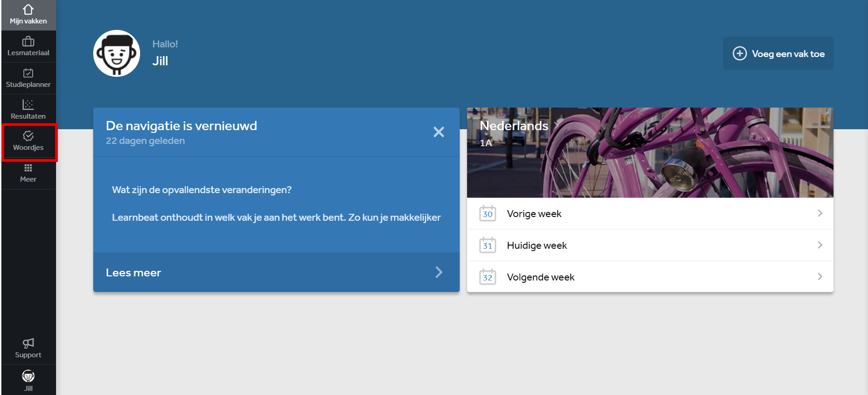Screen dimensions: 868x395
Task: Open Studieplanner in sidebar
Action: click(x=28, y=78)
